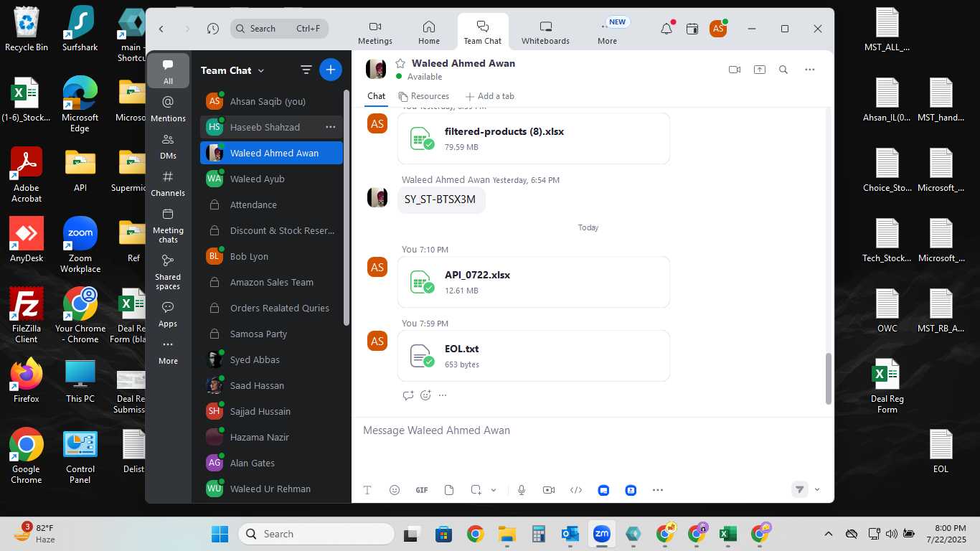Click the send message arrow button
The height and width of the screenshot is (551, 980).
tap(799, 489)
